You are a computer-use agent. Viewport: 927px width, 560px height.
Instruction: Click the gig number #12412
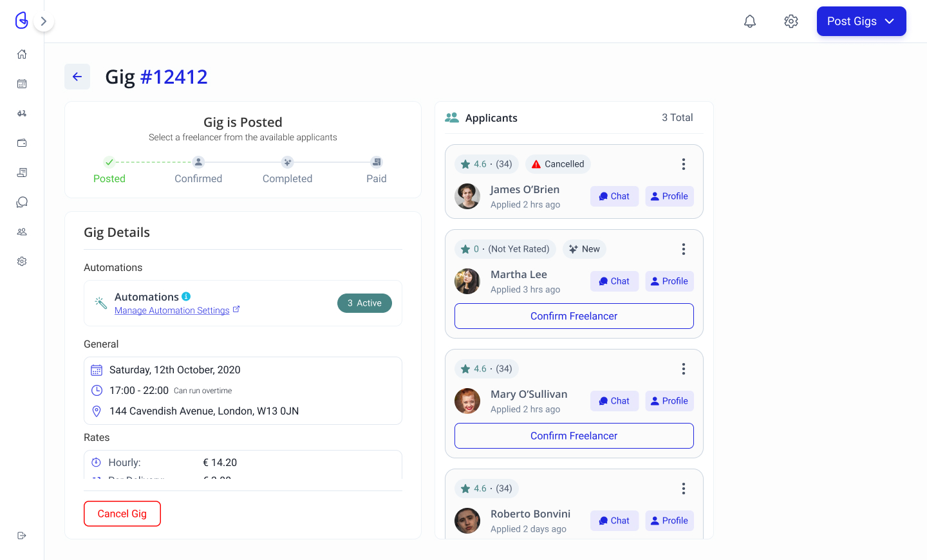[x=174, y=77]
